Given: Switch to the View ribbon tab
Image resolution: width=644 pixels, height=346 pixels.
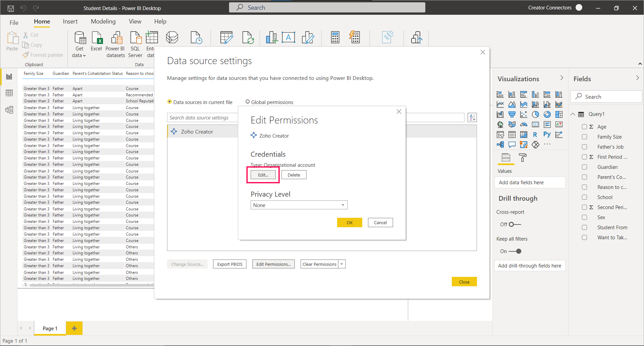Looking at the screenshot, I should click(135, 21).
